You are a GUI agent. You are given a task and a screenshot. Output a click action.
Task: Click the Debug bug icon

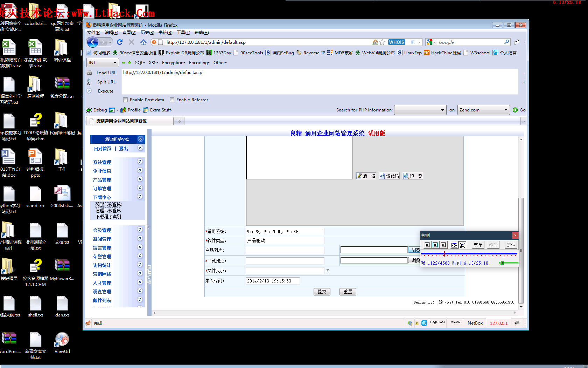[x=89, y=110]
